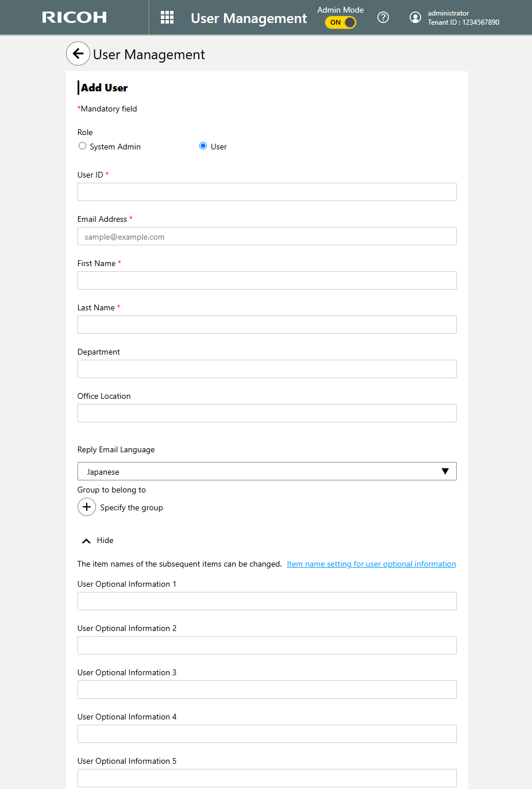The height and width of the screenshot is (789, 532).
Task: Click the Department input field
Action: 267,369
